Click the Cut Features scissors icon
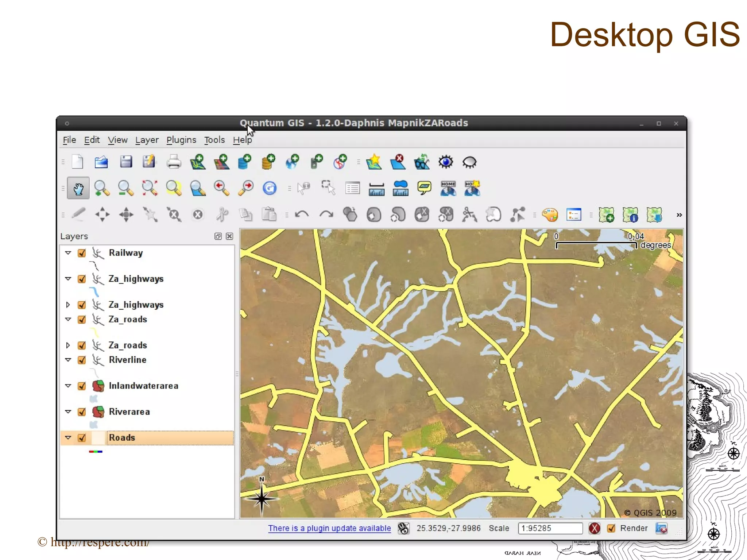 point(222,215)
